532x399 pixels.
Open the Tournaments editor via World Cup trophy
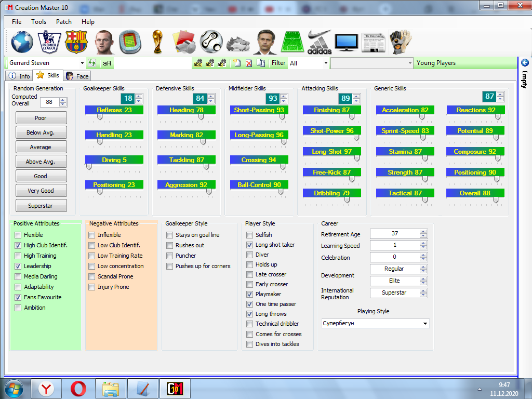(x=157, y=42)
